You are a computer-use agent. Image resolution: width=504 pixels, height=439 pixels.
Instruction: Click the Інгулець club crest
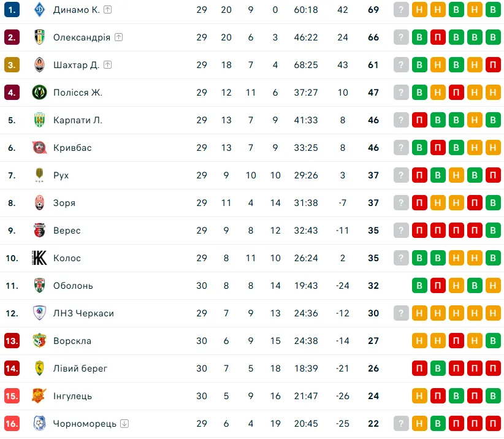pos(39,396)
